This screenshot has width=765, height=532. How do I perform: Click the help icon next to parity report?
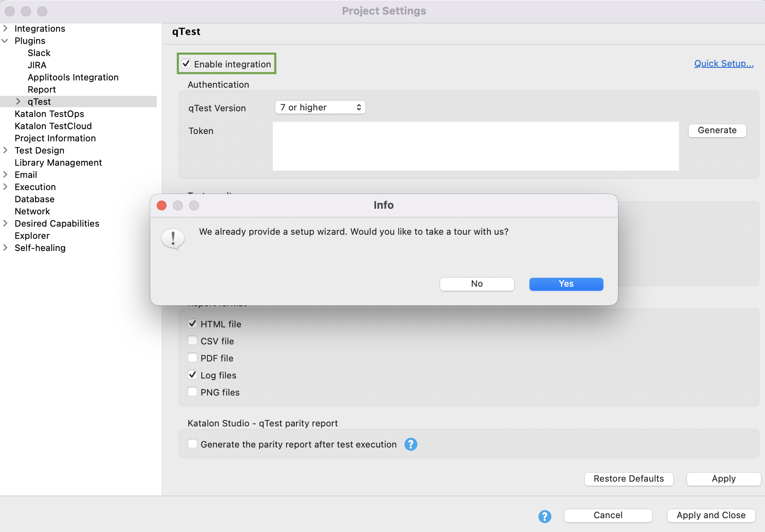point(411,444)
